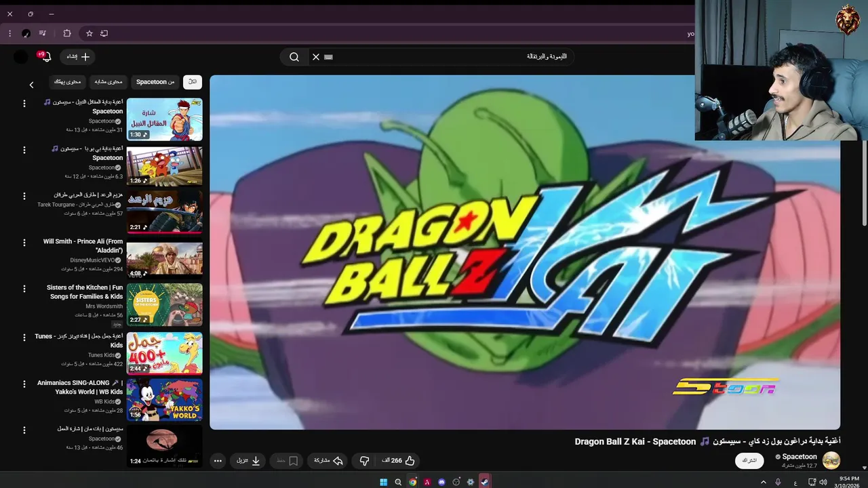Open the Yakko's World video thumbnail
The width and height of the screenshot is (868, 488).
pos(164,399)
